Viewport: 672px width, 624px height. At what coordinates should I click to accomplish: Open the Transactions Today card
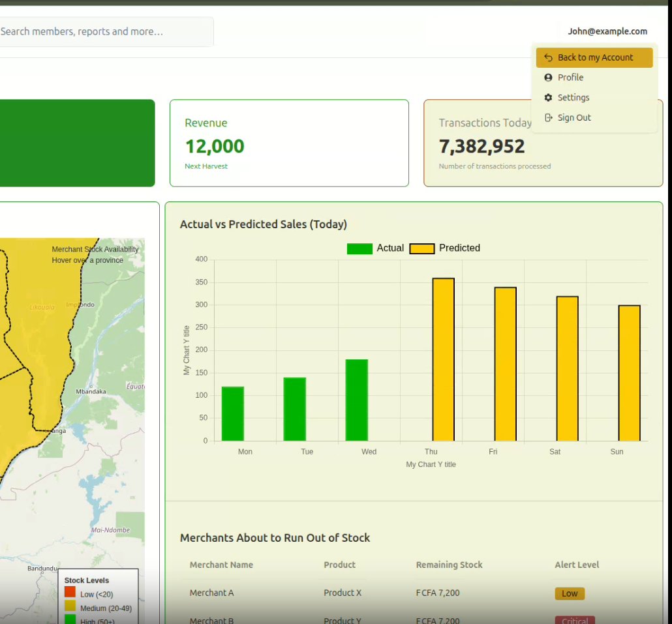point(543,143)
